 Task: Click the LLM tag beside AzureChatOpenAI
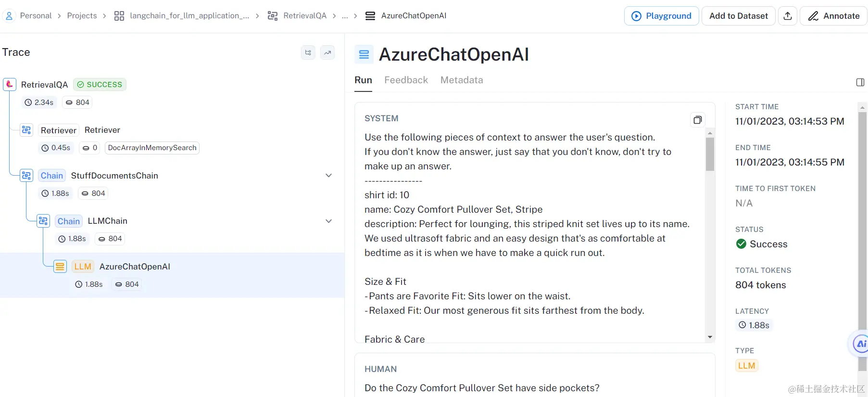(83, 267)
